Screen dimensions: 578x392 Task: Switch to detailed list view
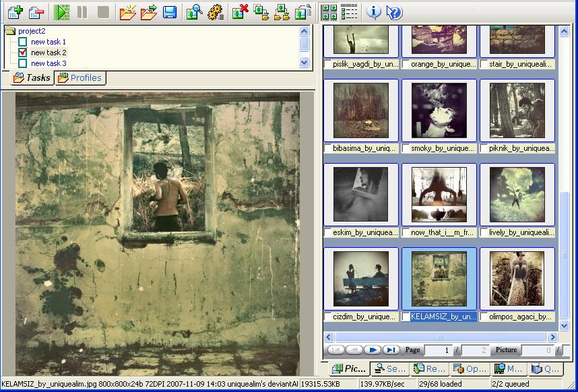coord(349,12)
